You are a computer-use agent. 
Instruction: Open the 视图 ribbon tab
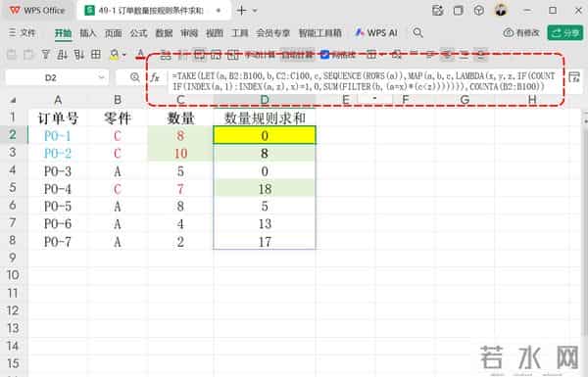click(215, 33)
